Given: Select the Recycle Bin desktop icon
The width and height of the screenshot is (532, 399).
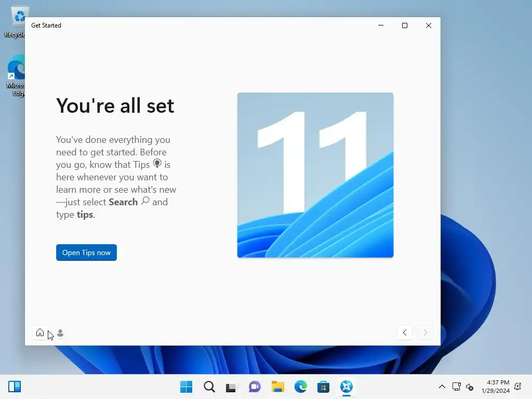Looking at the screenshot, I should (x=15, y=22).
